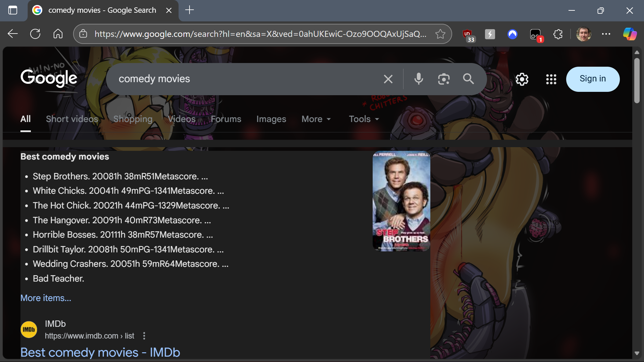Add this page to favorites star
644x362 pixels.
[x=440, y=34]
